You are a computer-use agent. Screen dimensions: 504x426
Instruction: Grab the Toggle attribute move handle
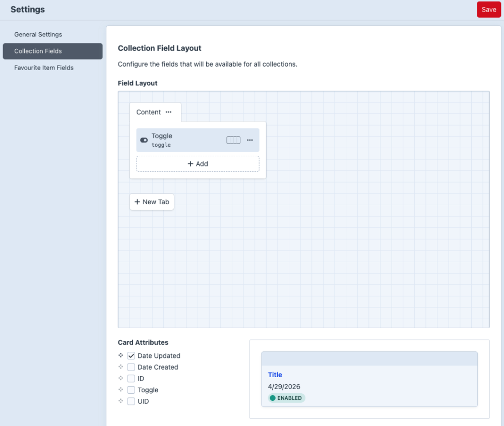coord(121,390)
